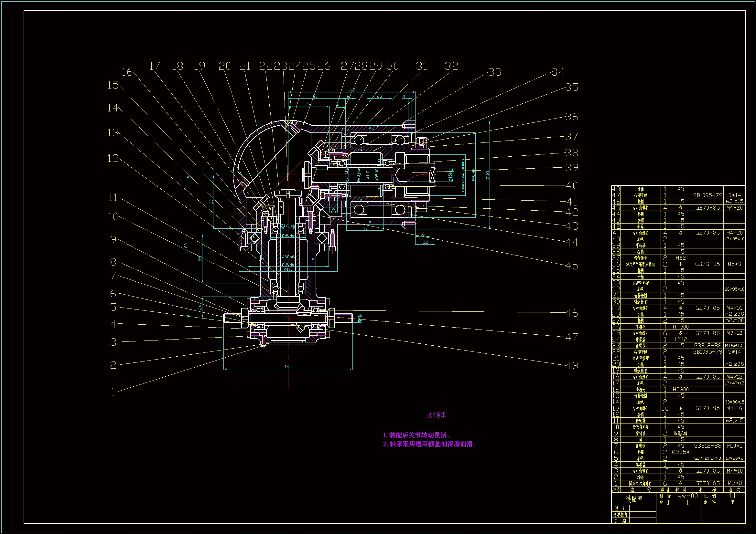756x534 pixels.
Task: Select callout label 33 at top right
Action: click(x=494, y=72)
